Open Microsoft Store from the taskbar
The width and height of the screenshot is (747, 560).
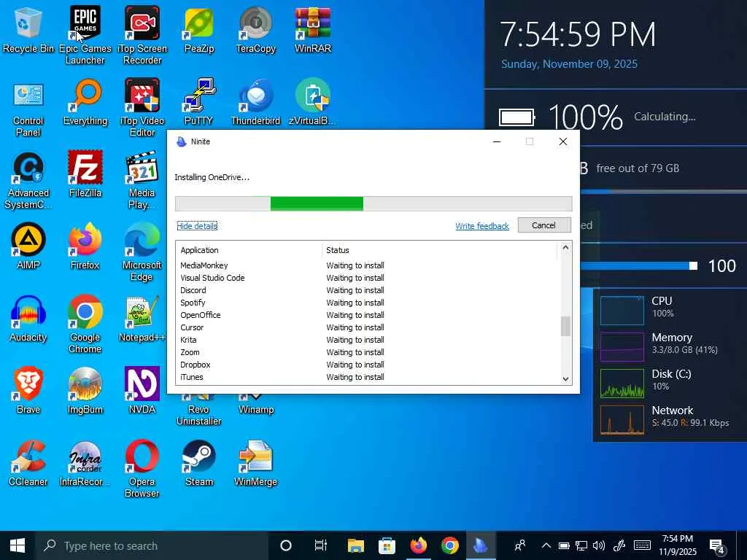click(x=387, y=545)
